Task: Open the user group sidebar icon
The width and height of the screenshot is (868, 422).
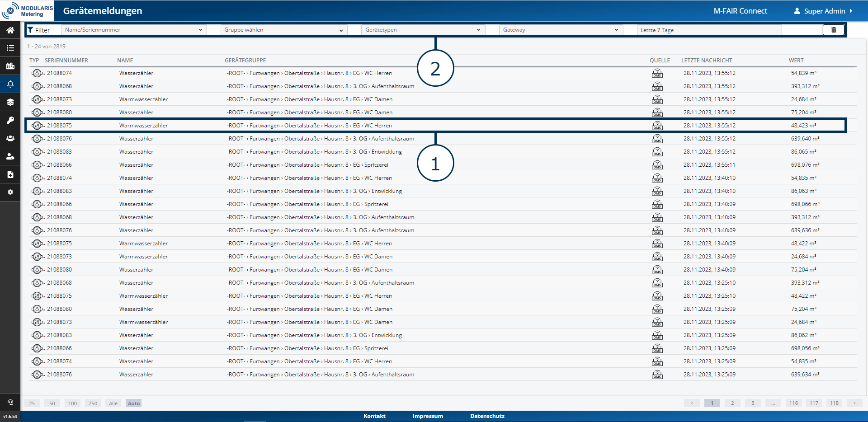Action: click(x=10, y=138)
